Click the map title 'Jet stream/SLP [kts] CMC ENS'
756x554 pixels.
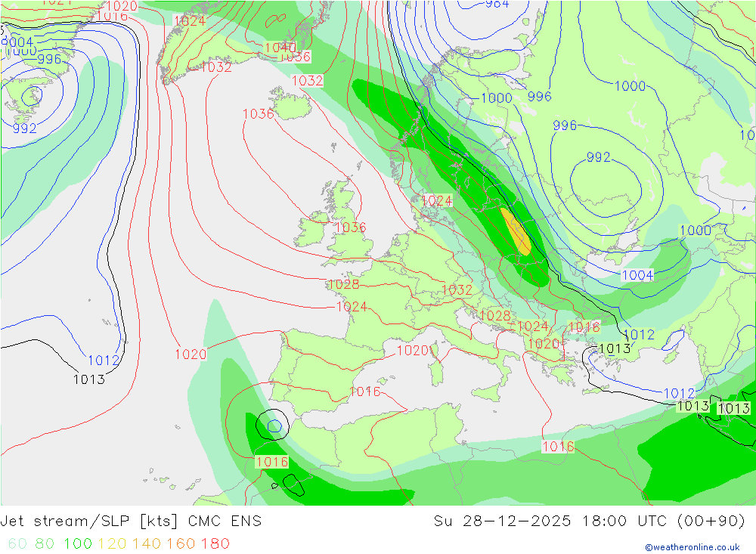[x=131, y=522]
